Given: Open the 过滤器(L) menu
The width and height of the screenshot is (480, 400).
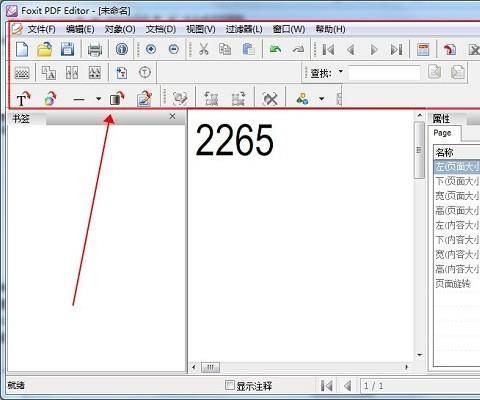Looking at the screenshot, I should [244, 29].
